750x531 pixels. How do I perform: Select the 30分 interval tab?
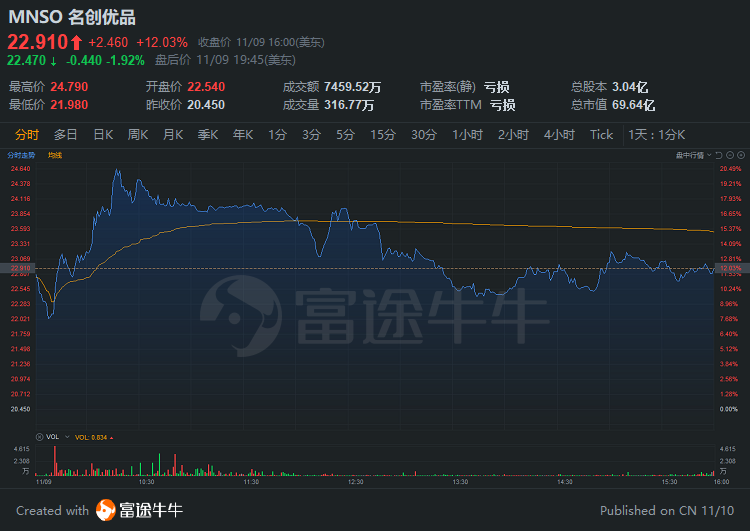[x=424, y=135]
